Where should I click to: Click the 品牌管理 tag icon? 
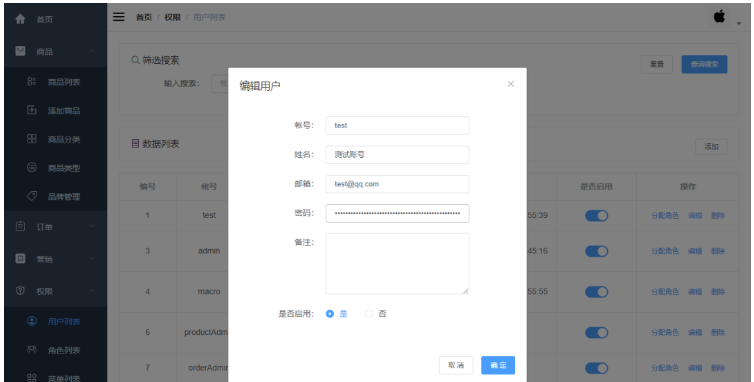click(x=32, y=196)
